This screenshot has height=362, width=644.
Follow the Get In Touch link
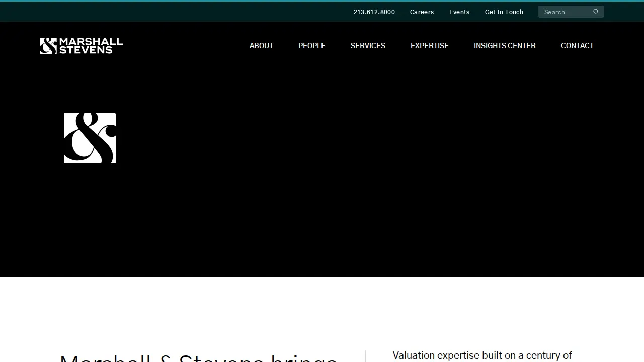click(x=504, y=12)
